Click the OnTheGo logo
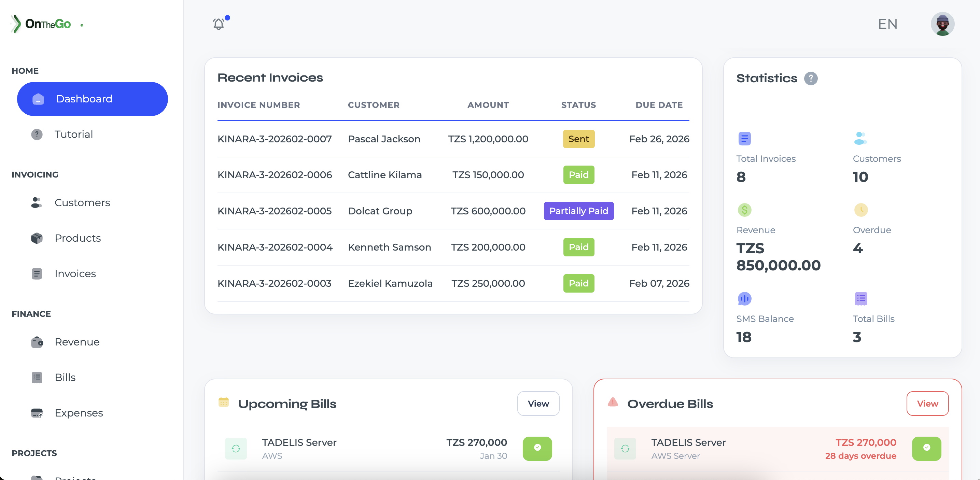980x480 pixels. click(42, 24)
